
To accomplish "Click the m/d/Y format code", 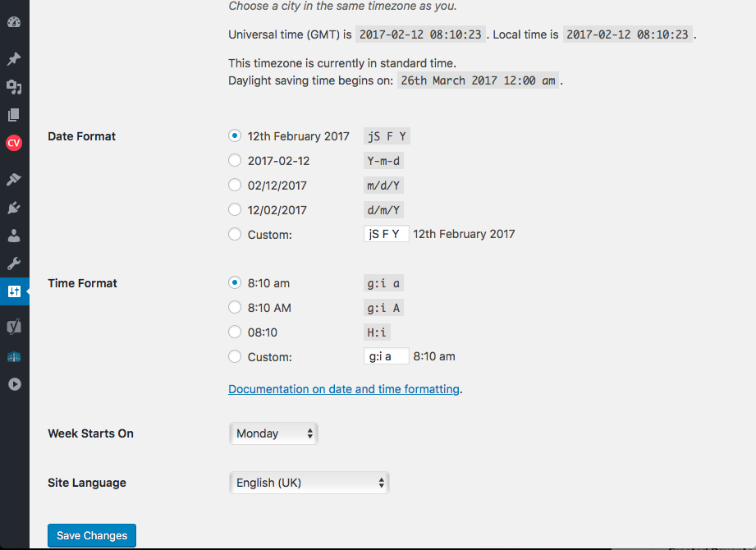I will tap(383, 186).
